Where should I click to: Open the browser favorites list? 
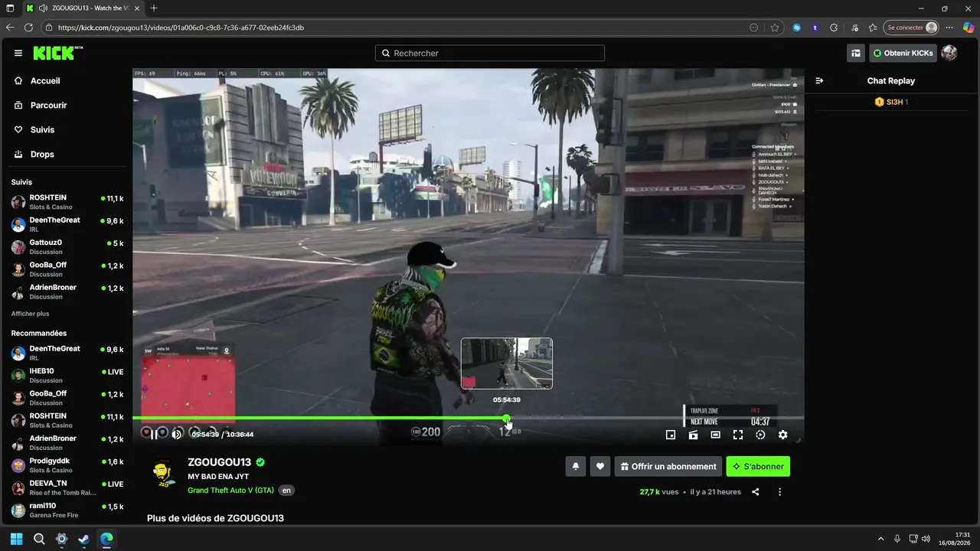click(x=873, y=28)
